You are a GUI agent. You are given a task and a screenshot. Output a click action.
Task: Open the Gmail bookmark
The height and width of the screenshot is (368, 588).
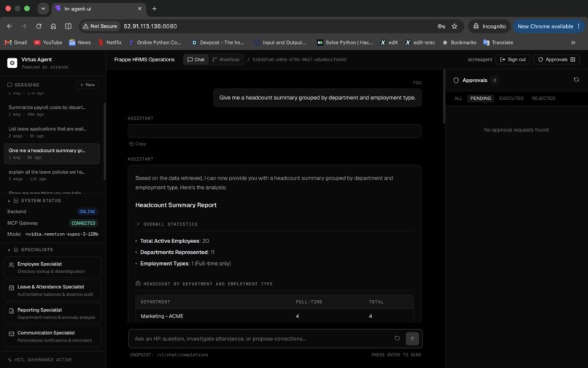point(16,42)
